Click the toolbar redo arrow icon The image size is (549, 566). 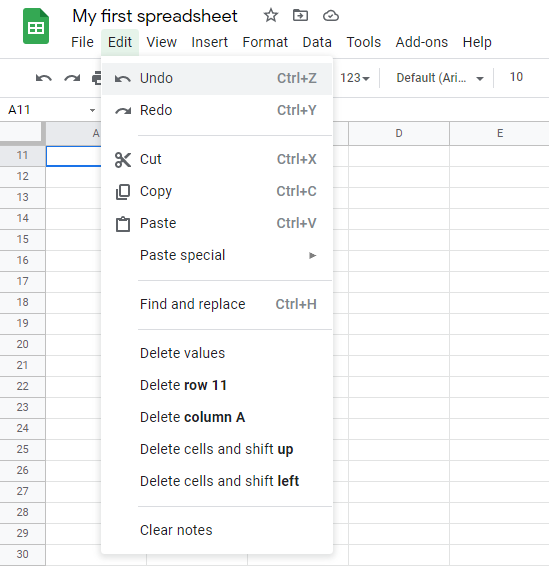pyautogui.click(x=72, y=78)
